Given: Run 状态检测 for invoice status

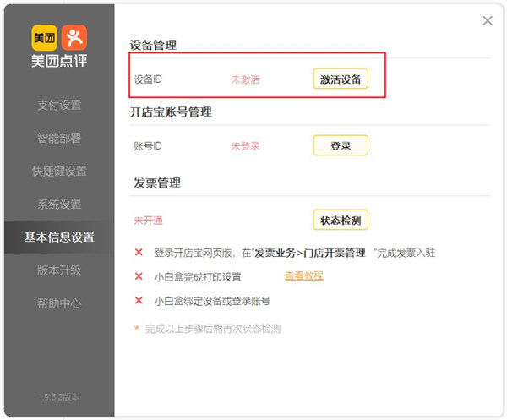Looking at the screenshot, I should pos(341,221).
